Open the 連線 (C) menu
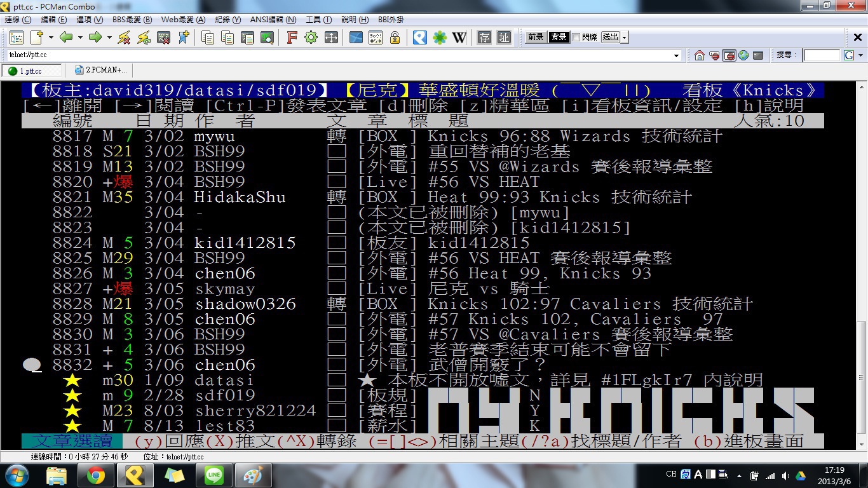The height and width of the screenshot is (488, 868). coord(18,20)
